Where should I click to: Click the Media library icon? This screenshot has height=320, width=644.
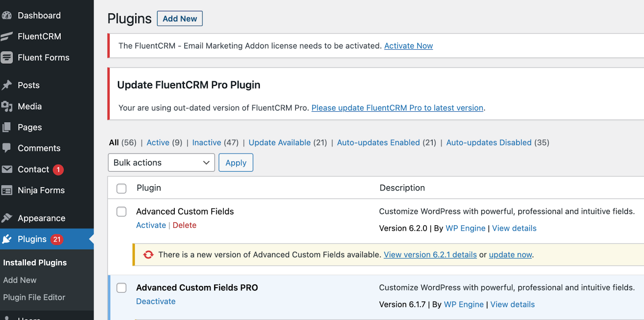pos(7,106)
